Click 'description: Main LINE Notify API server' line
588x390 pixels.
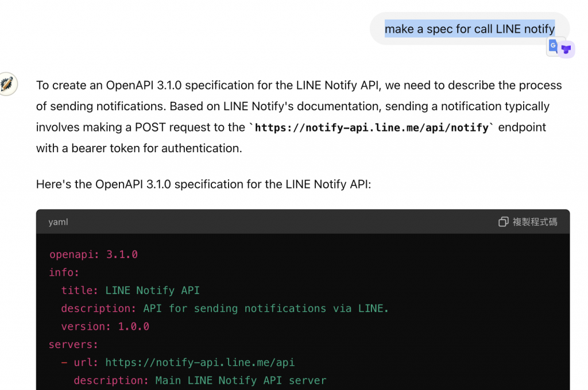tap(200, 380)
